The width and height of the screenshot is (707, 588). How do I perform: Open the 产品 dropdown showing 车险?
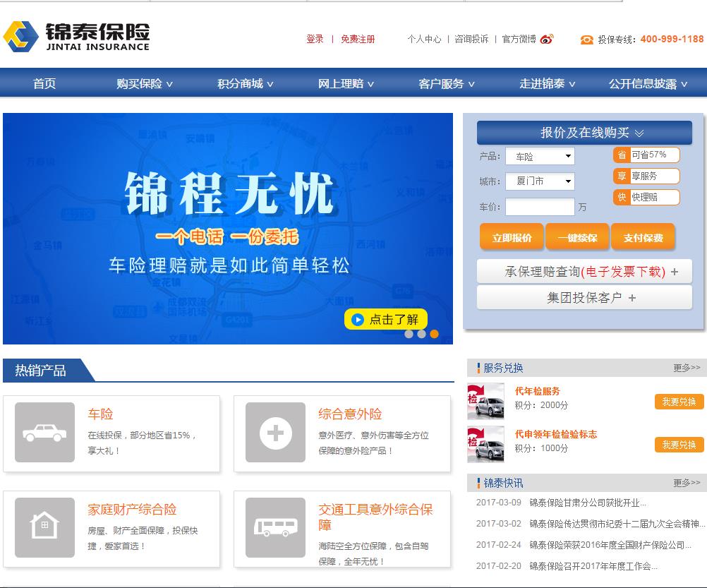click(540, 157)
